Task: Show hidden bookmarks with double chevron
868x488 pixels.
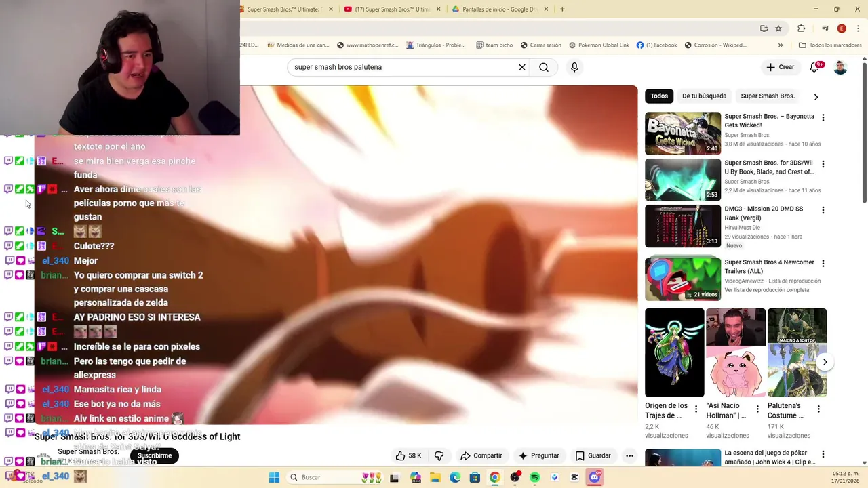Action: tap(781, 45)
